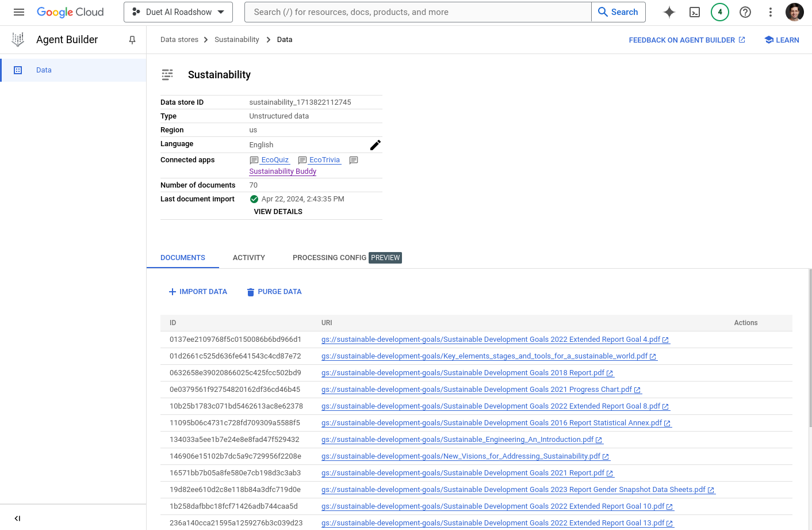Open the EcoQuiz connected app
The height and width of the screenshot is (530, 812).
(x=275, y=160)
